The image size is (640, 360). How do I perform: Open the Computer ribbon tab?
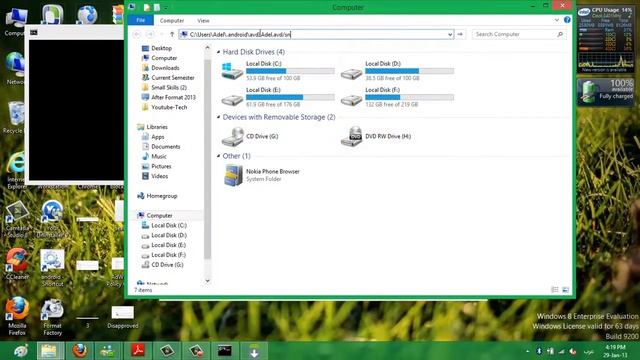point(171,20)
